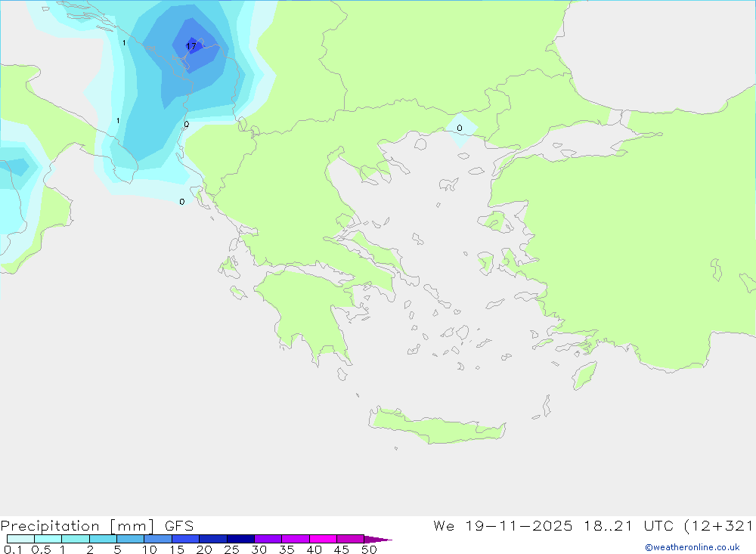
Task: Click the island of Crete on the map
Action: click(436, 427)
